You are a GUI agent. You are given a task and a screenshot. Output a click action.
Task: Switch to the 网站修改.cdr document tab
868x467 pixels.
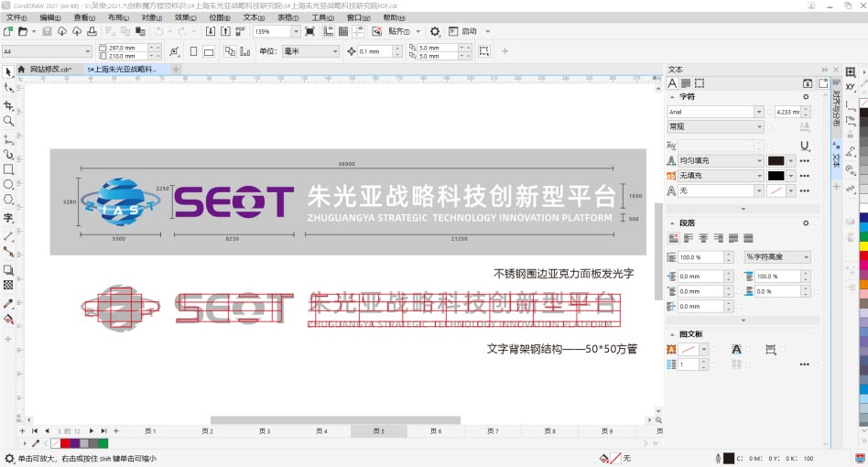[x=50, y=69]
